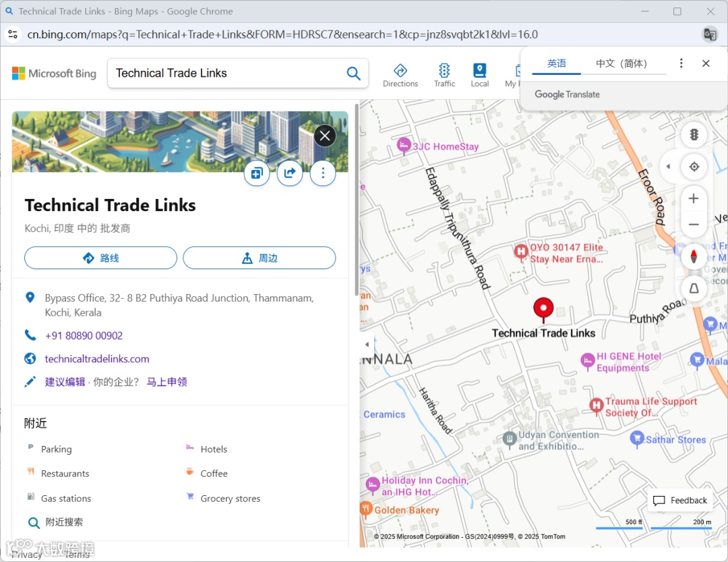The height and width of the screenshot is (562, 728).
Task: Click the address location pin icon
Action: tap(30, 298)
